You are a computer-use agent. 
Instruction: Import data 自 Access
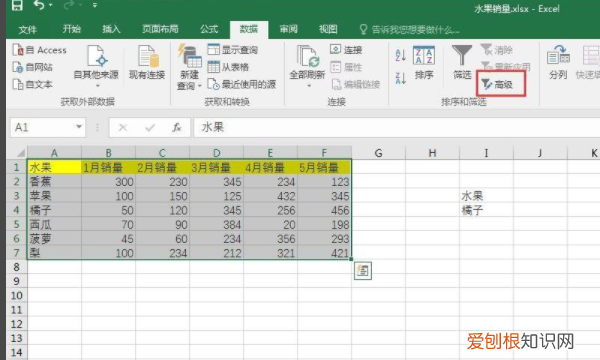pyautogui.click(x=39, y=50)
